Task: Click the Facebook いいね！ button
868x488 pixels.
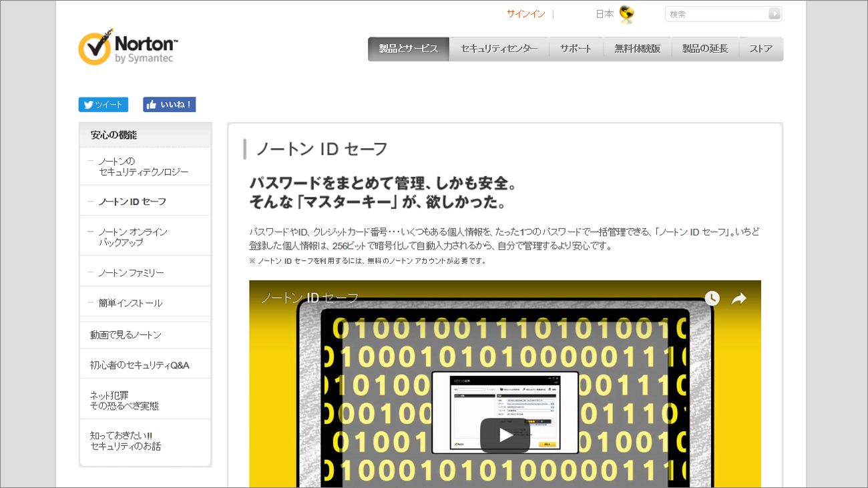Action: pos(169,105)
